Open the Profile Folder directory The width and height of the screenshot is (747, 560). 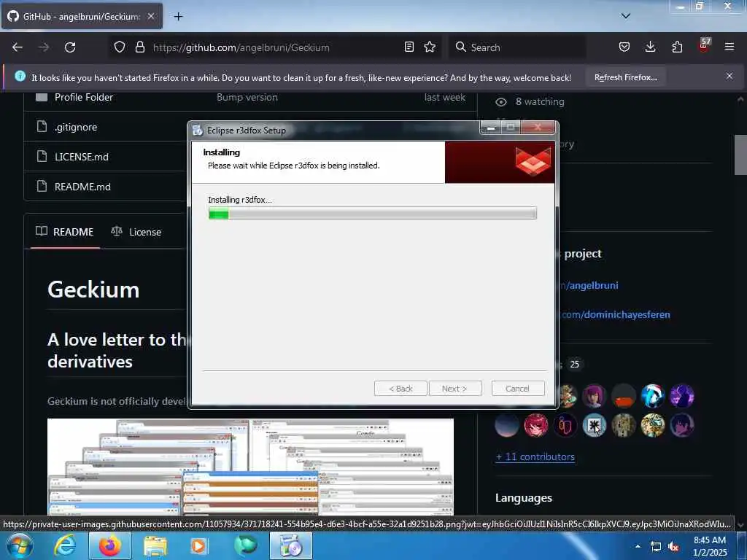coord(83,97)
